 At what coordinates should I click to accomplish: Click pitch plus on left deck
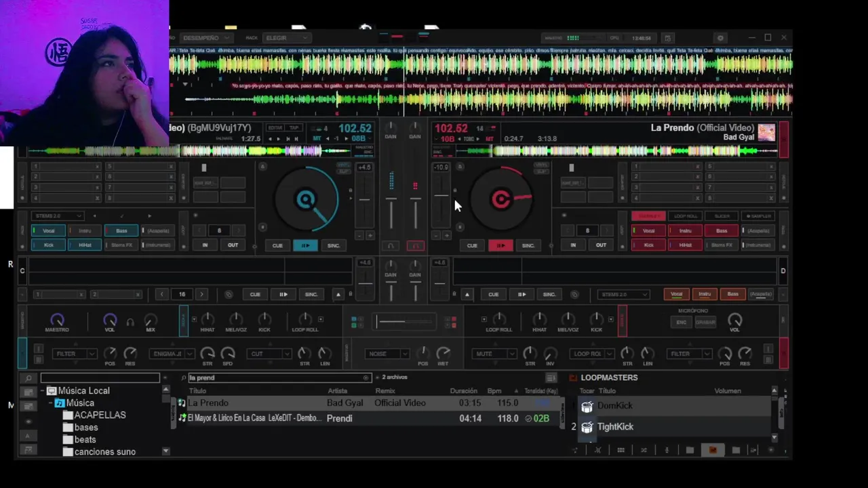coord(370,235)
